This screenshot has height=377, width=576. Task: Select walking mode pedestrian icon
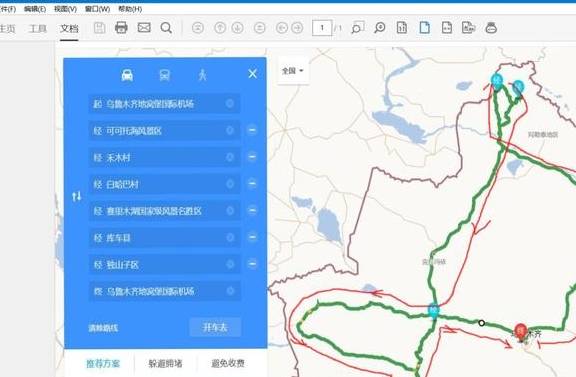click(x=202, y=75)
